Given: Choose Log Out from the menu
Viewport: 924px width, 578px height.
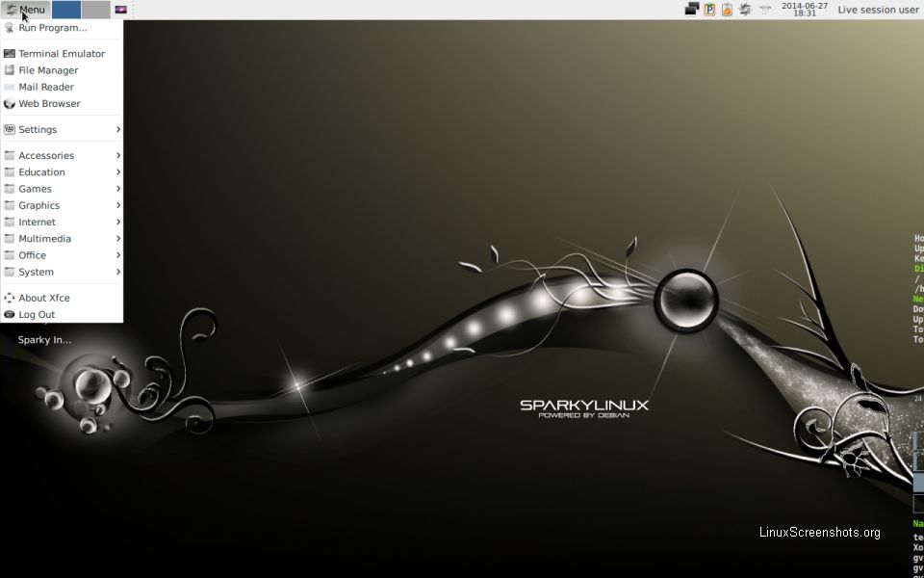Looking at the screenshot, I should click(x=62, y=314).
